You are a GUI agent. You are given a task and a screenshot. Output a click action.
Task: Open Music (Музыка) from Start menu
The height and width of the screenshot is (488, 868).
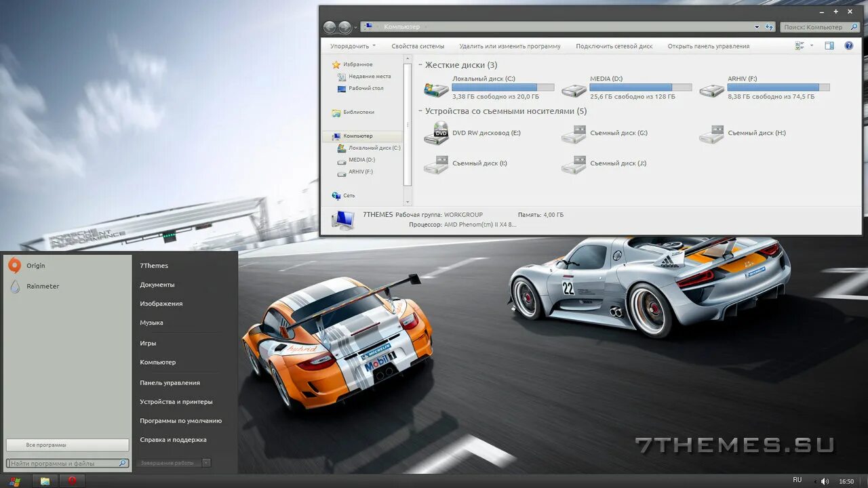[x=151, y=323]
